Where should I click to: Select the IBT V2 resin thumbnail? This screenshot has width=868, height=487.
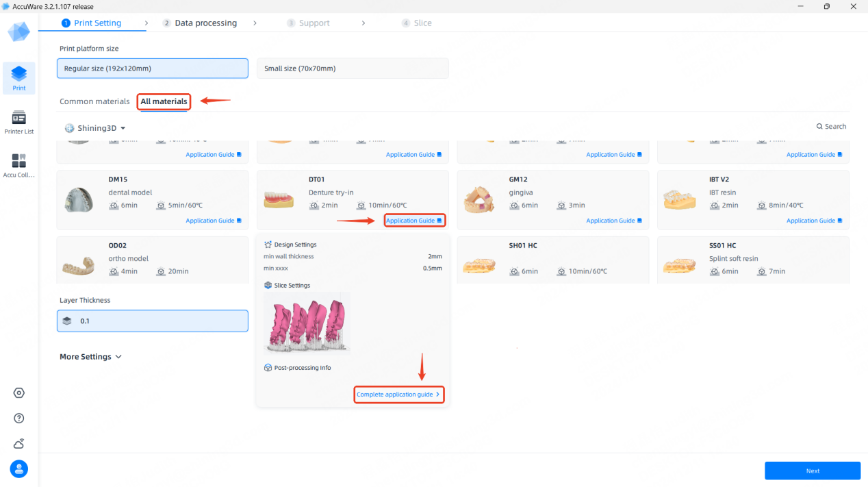click(x=680, y=199)
